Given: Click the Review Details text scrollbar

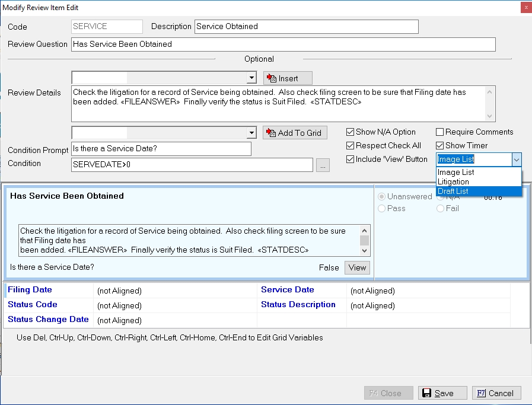Looking at the screenshot, I should (x=490, y=104).
